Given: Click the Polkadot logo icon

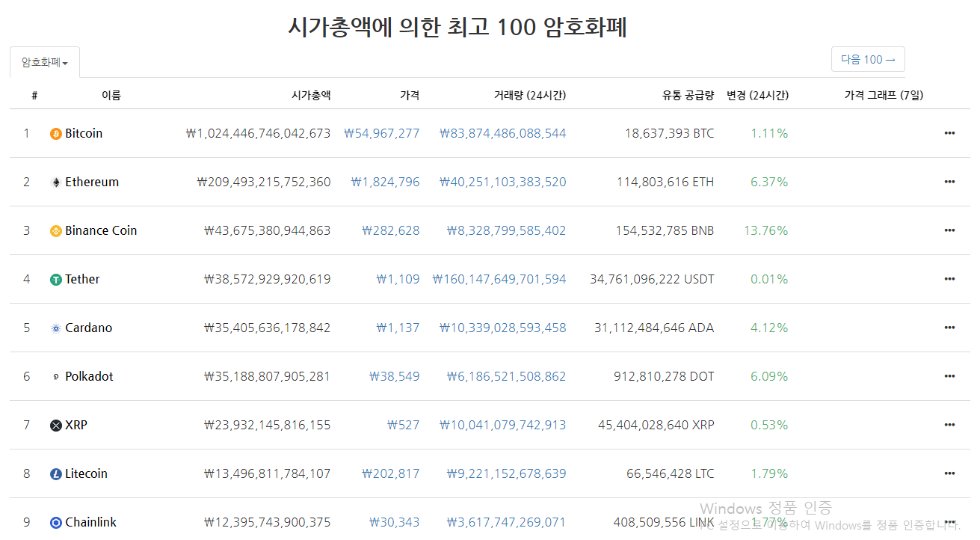Looking at the screenshot, I should click(55, 377).
